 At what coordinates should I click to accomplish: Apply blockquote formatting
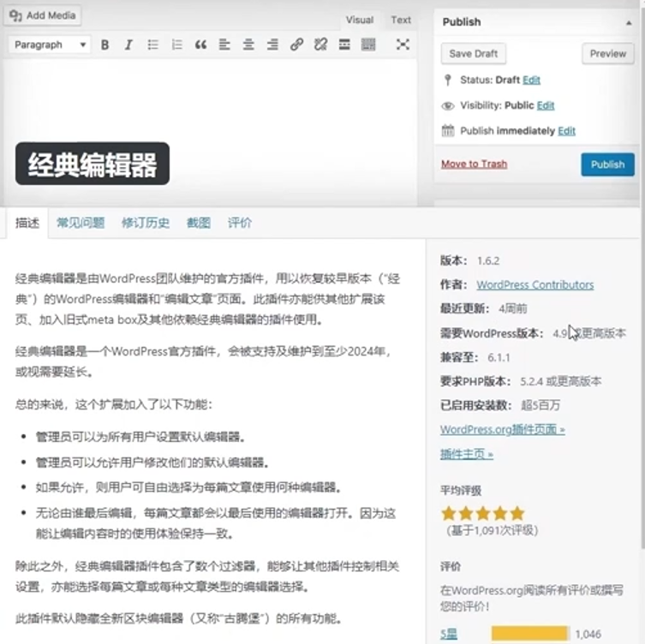[x=200, y=45]
